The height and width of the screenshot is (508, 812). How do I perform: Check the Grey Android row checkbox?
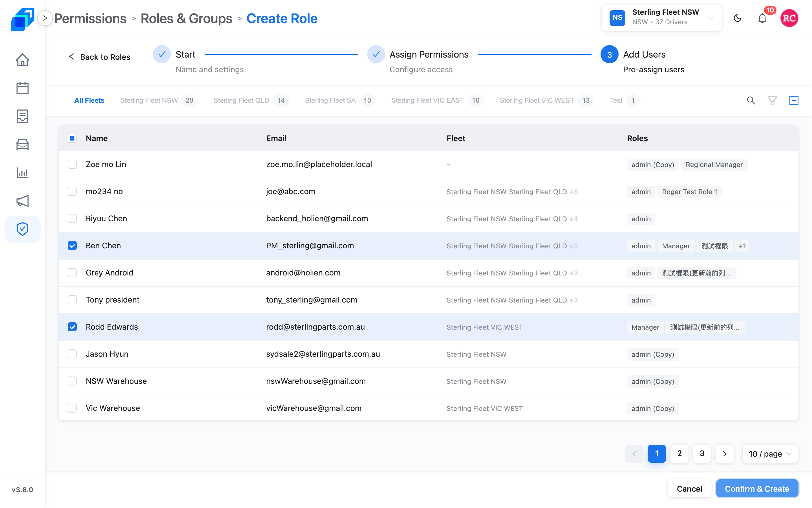click(72, 273)
